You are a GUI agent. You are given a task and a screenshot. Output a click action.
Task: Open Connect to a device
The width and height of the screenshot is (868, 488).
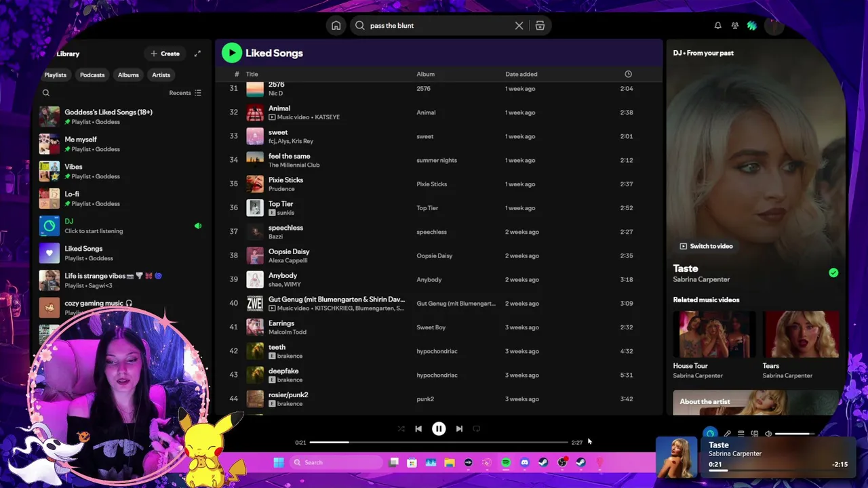pos(754,434)
